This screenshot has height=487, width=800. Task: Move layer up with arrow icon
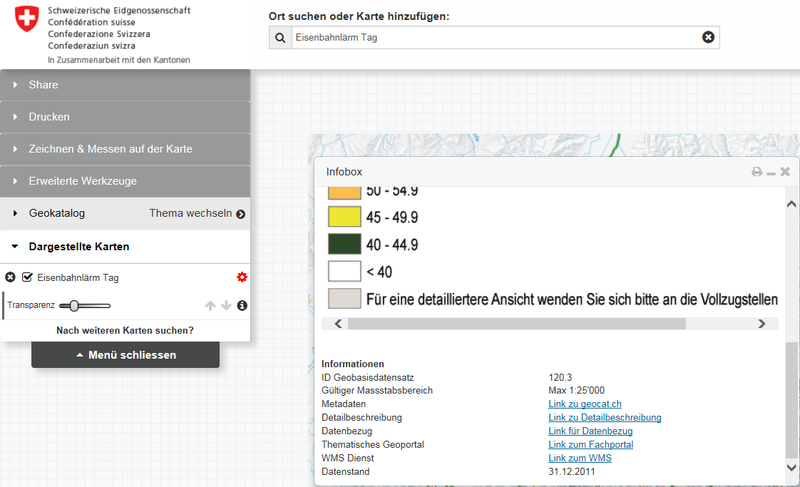pyautogui.click(x=210, y=305)
